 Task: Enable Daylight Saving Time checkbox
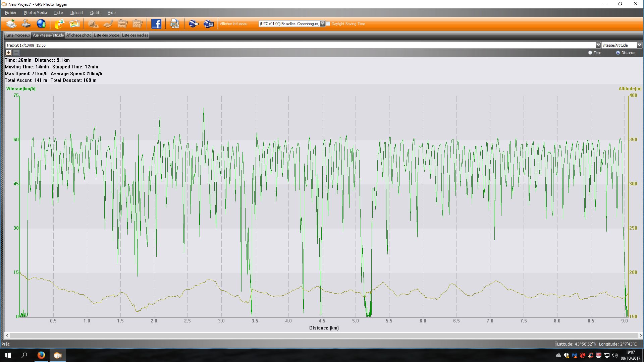pyautogui.click(x=328, y=24)
